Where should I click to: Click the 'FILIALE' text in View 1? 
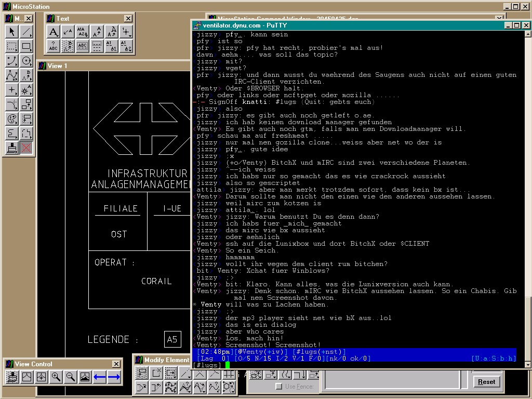[121, 208]
